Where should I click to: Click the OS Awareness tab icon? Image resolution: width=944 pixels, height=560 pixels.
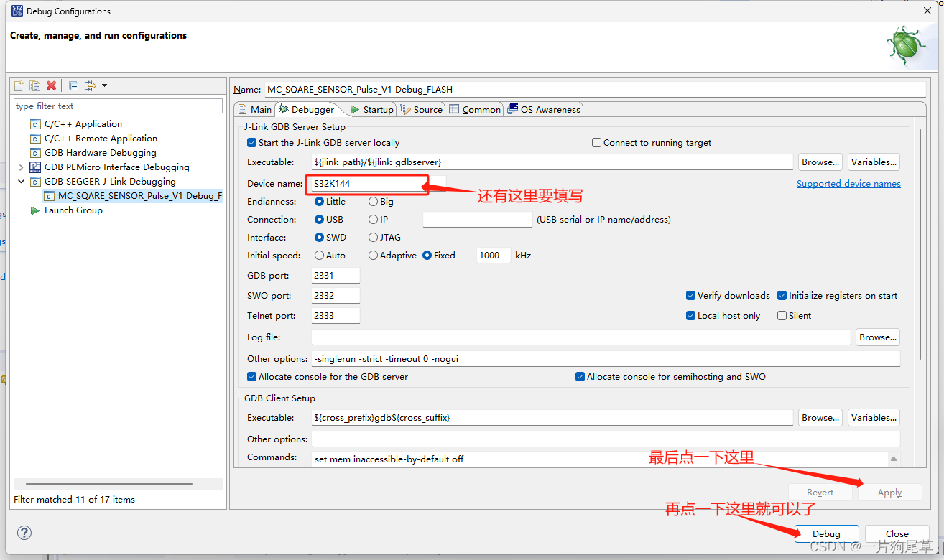[512, 109]
